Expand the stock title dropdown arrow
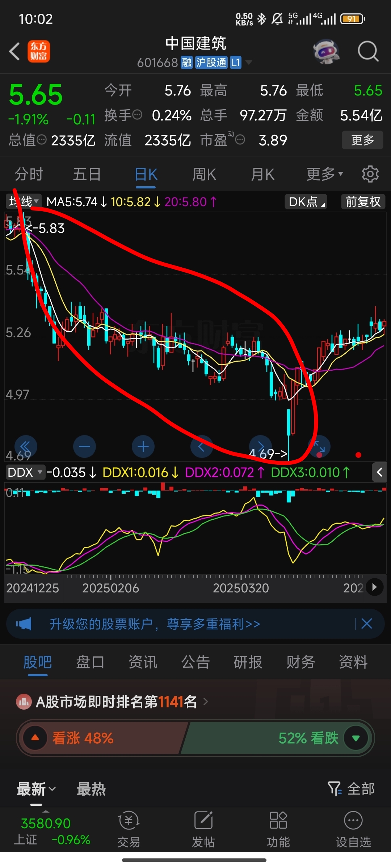This screenshot has width=391, height=868. coord(248,63)
